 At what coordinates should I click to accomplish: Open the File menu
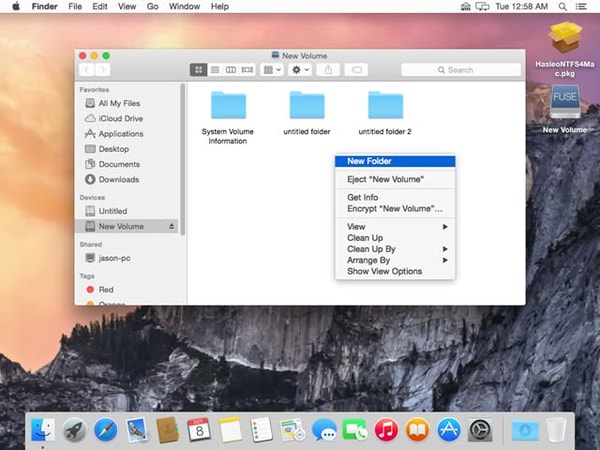point(75,7)
